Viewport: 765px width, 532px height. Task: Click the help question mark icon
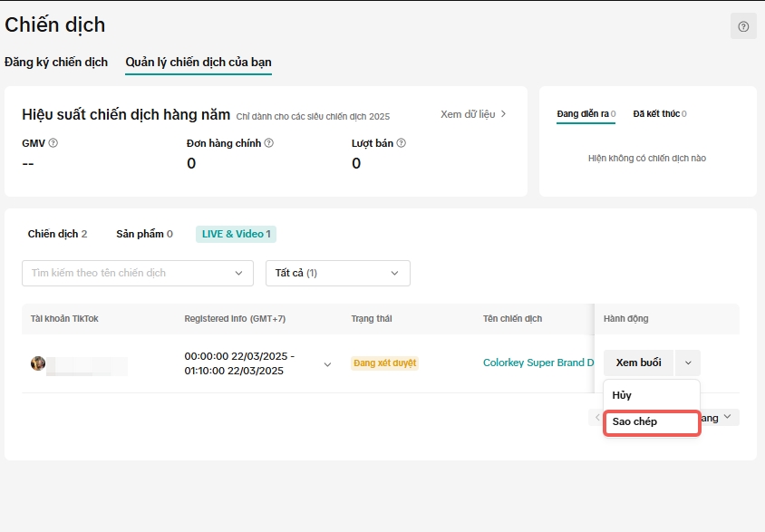click(743, 26)
